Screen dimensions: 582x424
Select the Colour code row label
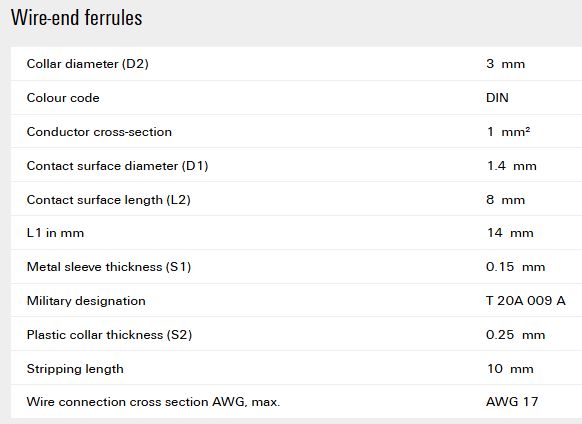click(63, 98)
